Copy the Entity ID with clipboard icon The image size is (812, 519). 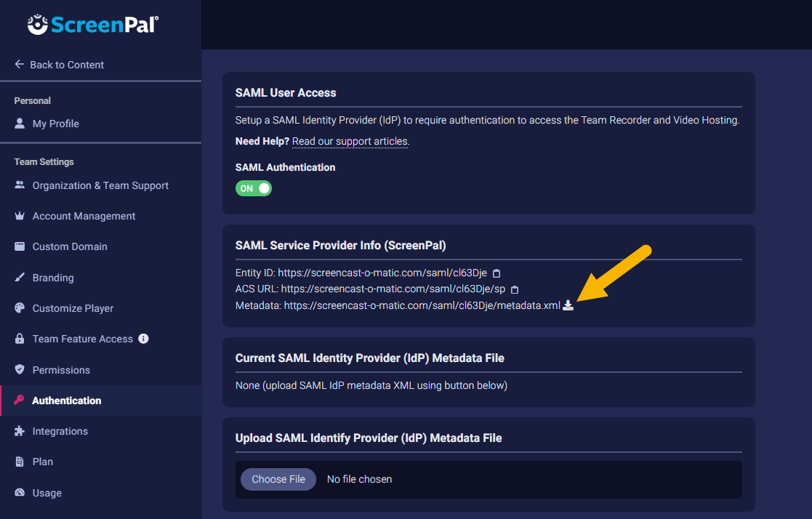coord(496,273)
